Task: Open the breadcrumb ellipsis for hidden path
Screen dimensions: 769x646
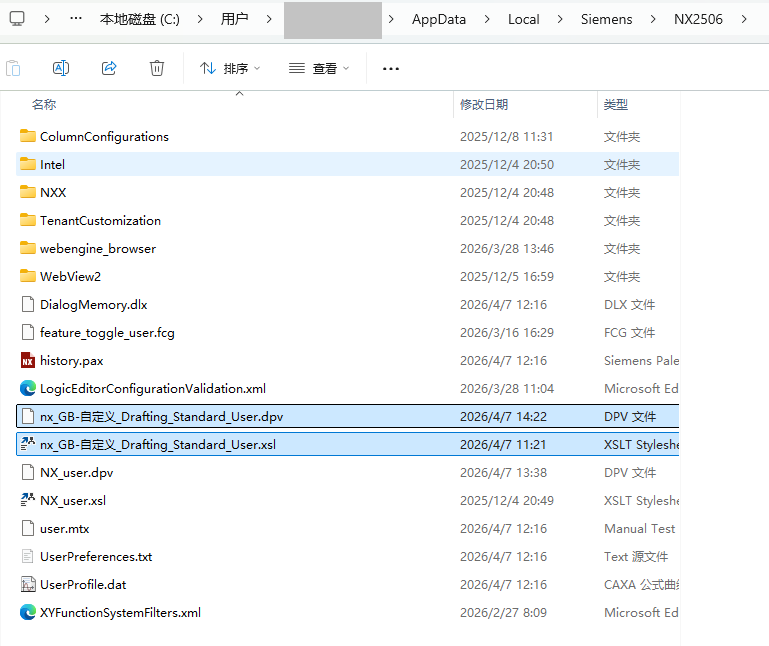Action: click(76, 19)
